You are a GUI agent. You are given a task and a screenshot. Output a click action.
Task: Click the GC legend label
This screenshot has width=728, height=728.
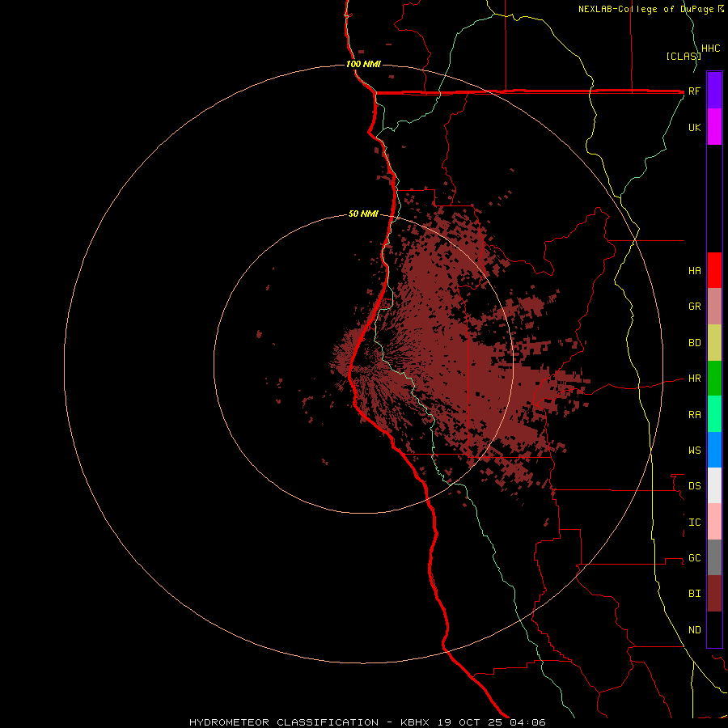point(694,558)
